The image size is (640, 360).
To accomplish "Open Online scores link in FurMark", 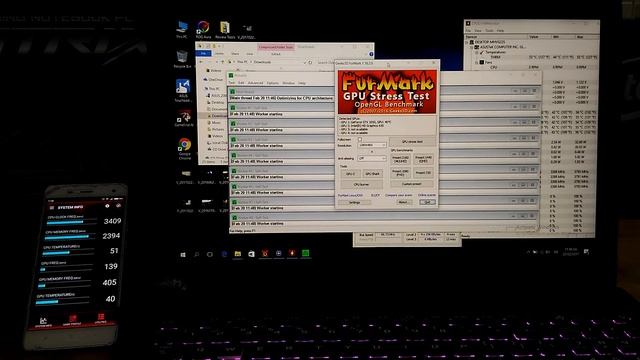I will coord(427,196).
